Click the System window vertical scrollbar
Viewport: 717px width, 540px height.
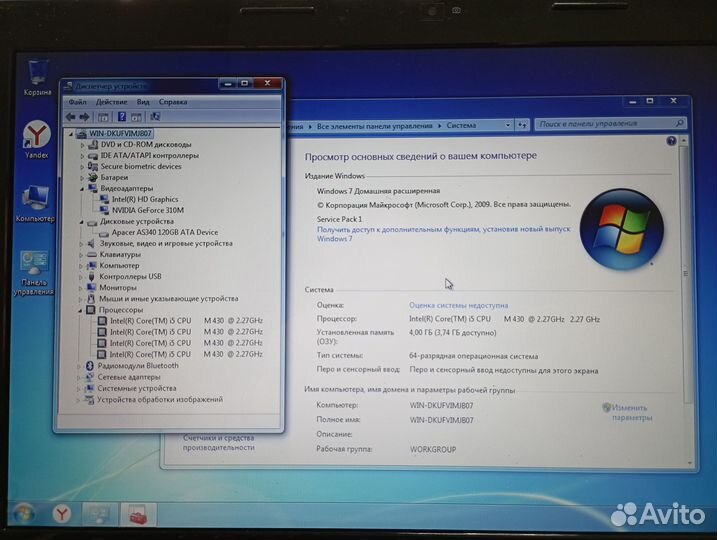[x=685, y=274]
